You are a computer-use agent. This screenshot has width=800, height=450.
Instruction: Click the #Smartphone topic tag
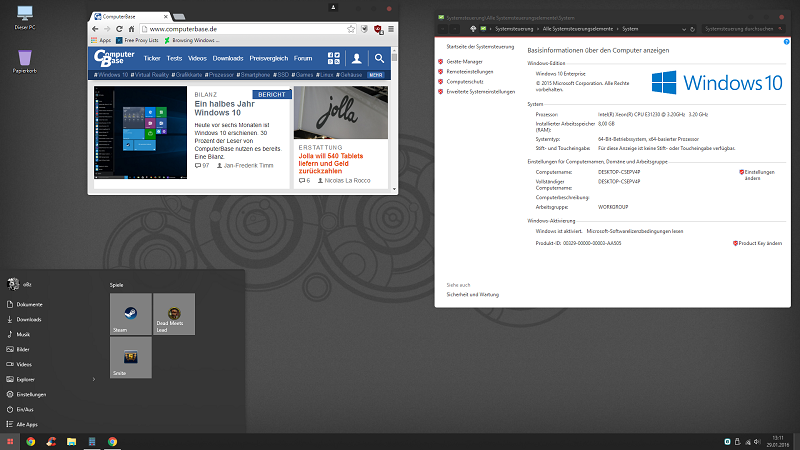click(254, 75)
